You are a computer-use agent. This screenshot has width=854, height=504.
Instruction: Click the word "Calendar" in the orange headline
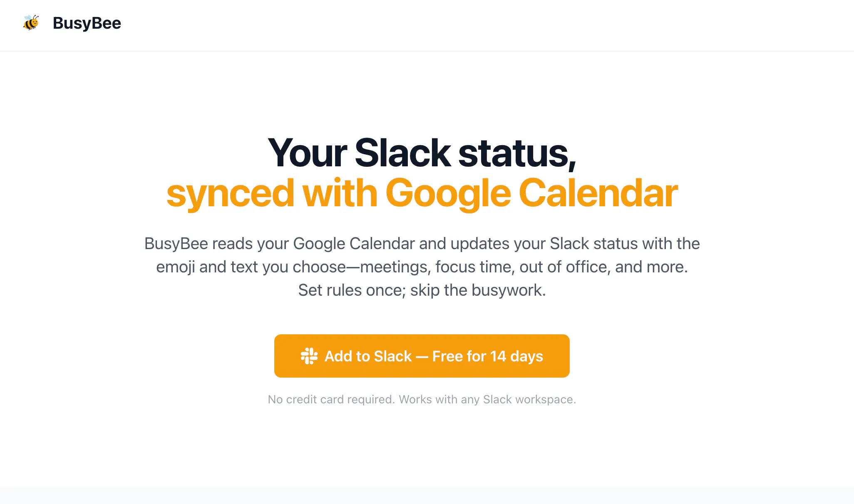click(598, 193)
